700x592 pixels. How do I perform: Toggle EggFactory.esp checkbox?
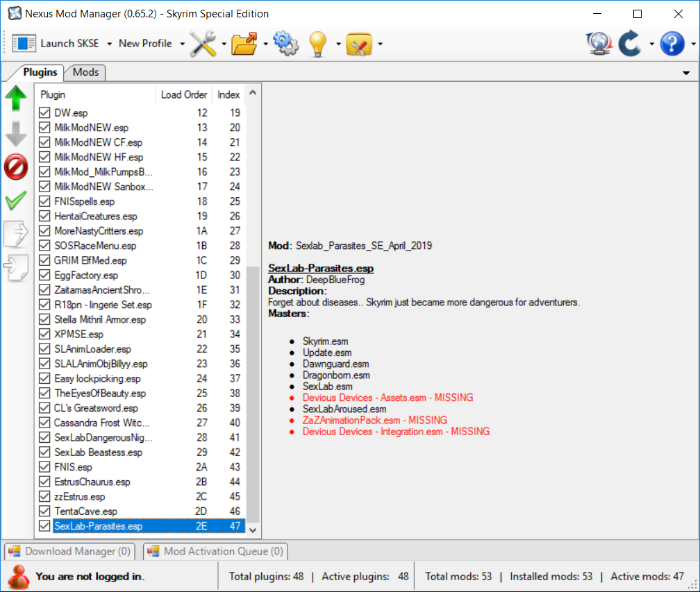44,275
